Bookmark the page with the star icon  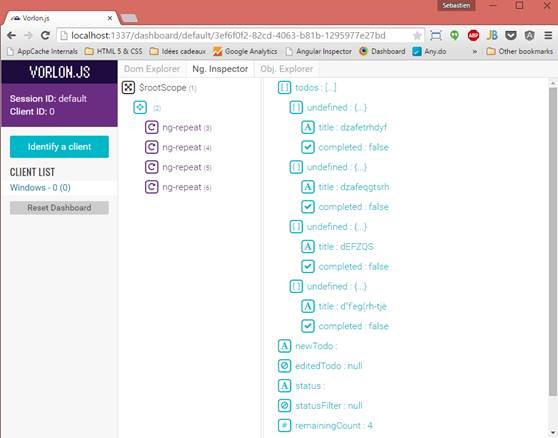click(x=417, y=35)
